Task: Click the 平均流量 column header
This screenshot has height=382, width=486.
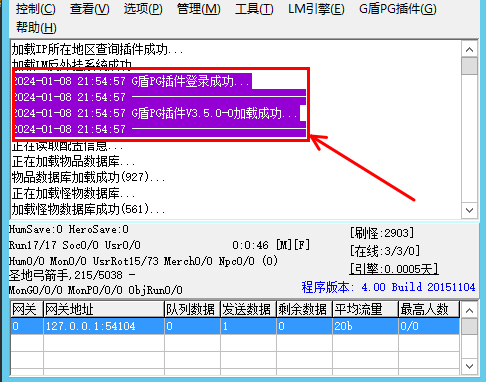Action: pyautogui.click(x=365, y=309)
